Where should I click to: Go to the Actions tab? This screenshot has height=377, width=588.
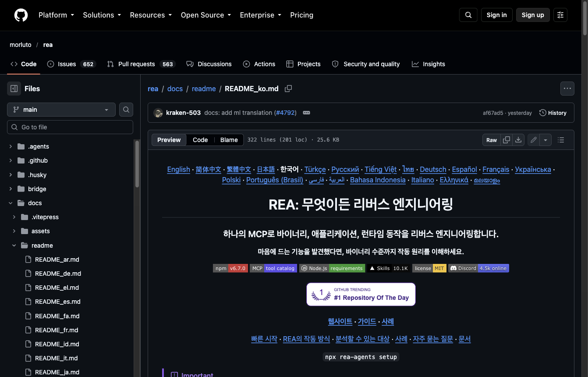(x=259, y=64)
